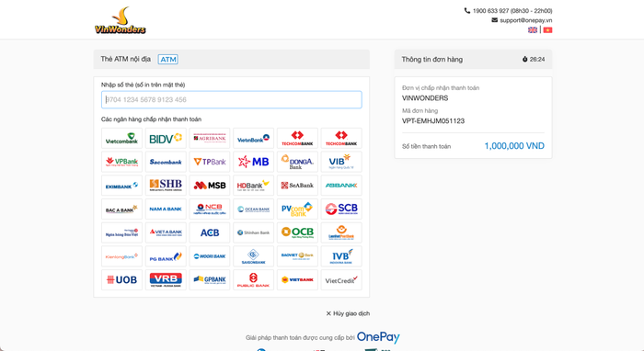Select Sacombank logo
This screenshot has height=351, width=644.
pyautogui.click(x=166, y=162)
